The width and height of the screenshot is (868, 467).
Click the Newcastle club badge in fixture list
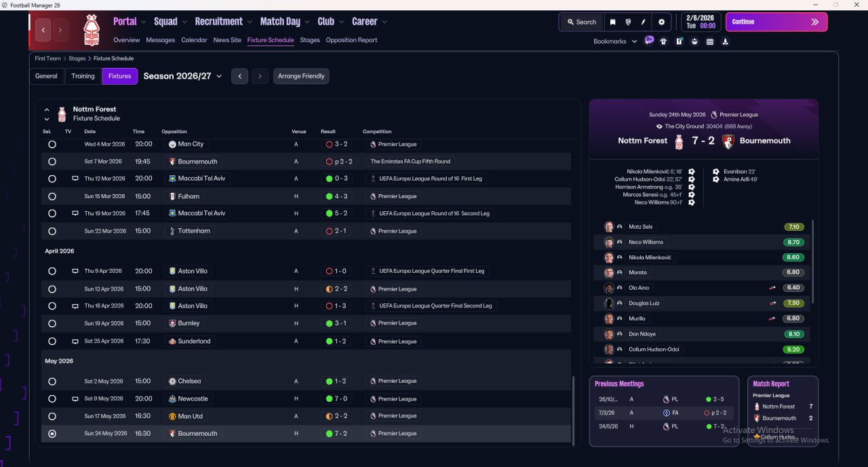click(x=172, y=399)
